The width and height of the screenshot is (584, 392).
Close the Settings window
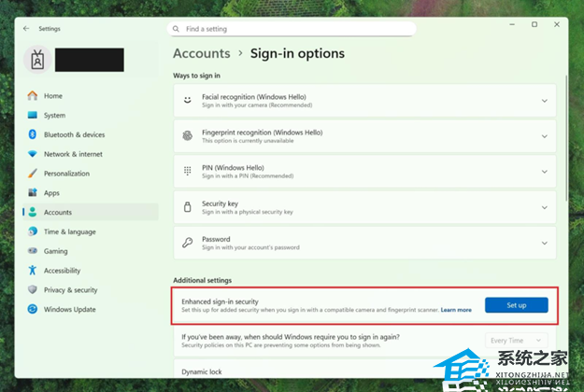click(557, 24)
